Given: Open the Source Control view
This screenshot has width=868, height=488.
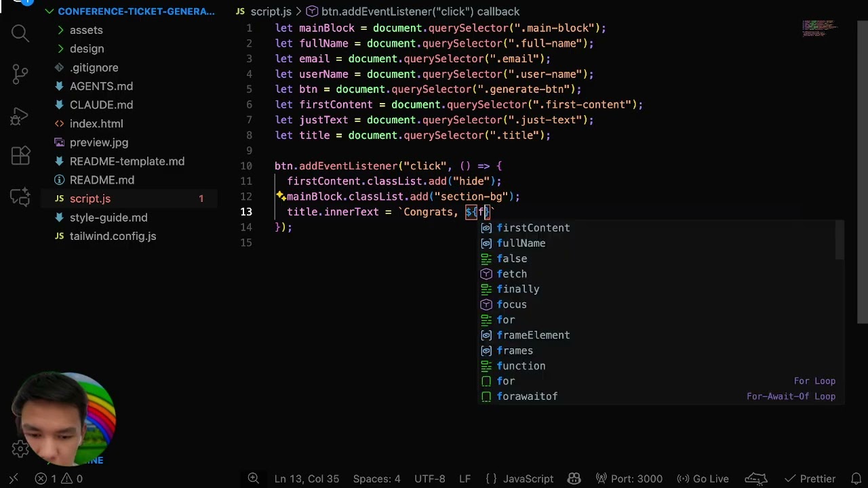Looking at the screenshot, I should click(x=20, y=73).
